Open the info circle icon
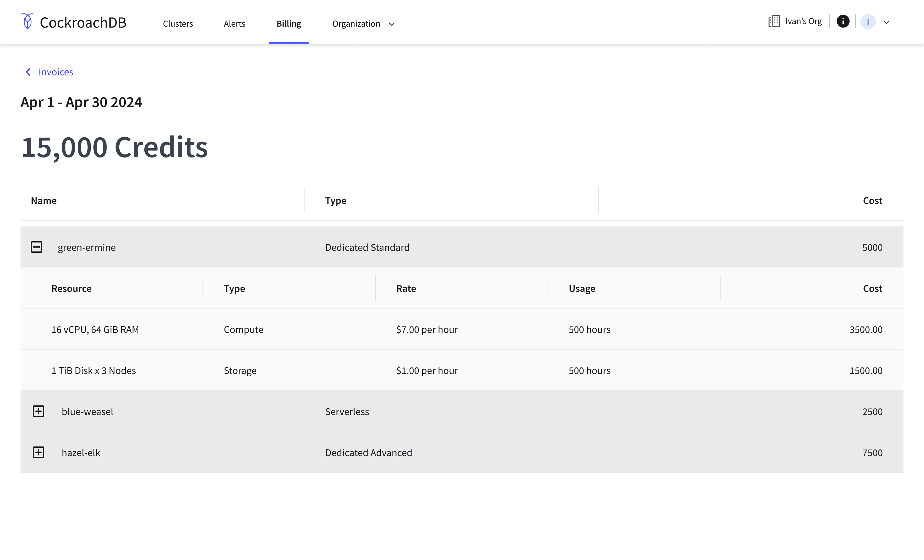Image resolution: width=924 pixels, height=560 pixels. click(843, 21)
